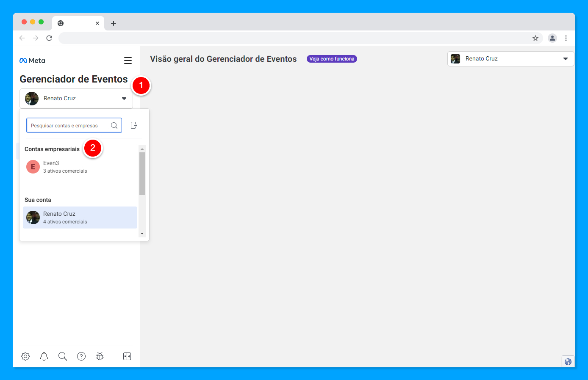Screen dimensions: 588x380
Task: Open the Renato Cruz dropdown at top right
Action: [510, 59]
